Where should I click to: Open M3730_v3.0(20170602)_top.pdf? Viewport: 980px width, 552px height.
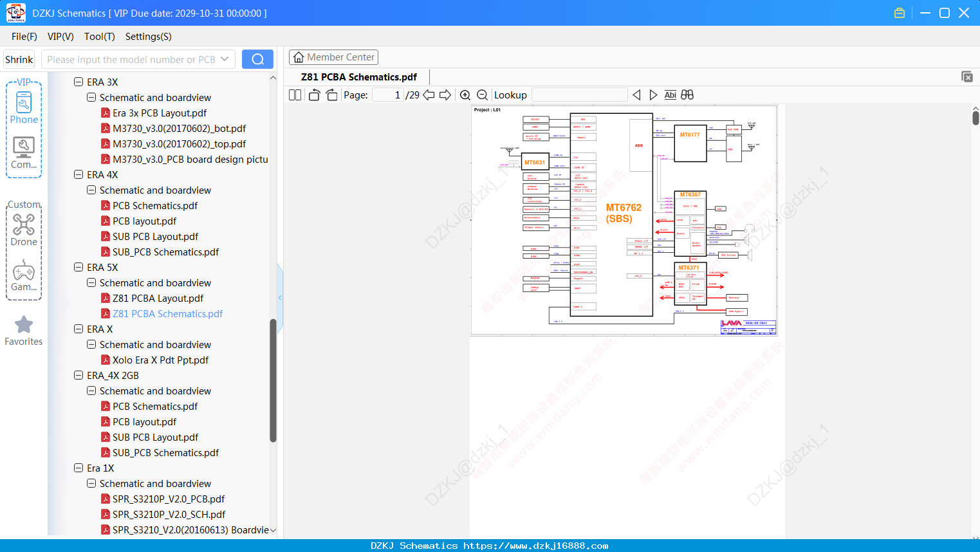click(x=179, y=144)
